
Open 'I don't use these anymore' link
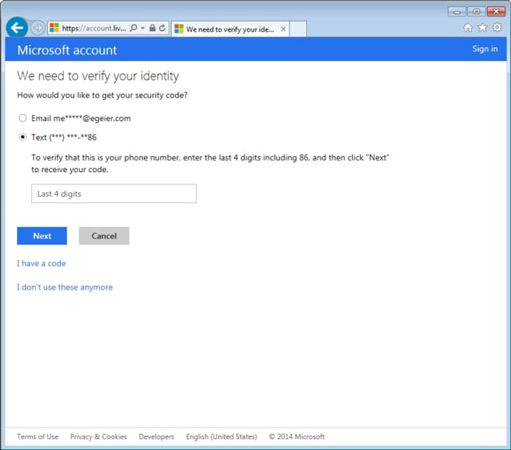pyautogui.click(x=65, y=287)
